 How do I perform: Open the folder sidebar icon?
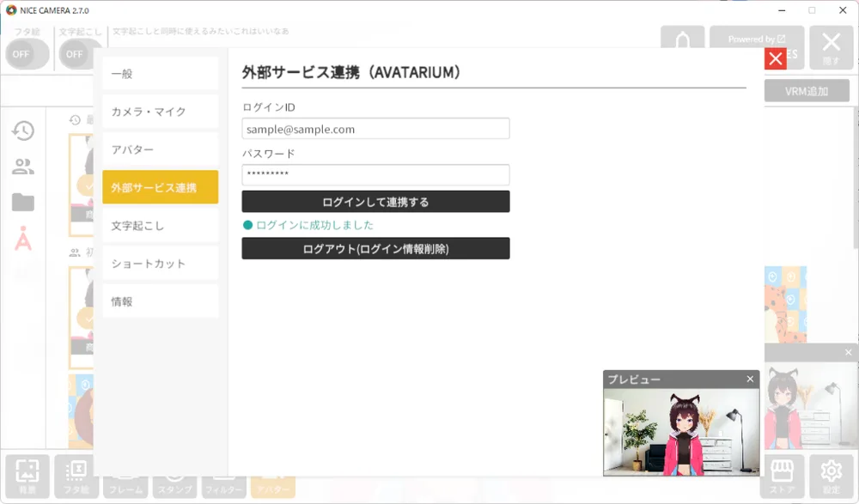23,202
